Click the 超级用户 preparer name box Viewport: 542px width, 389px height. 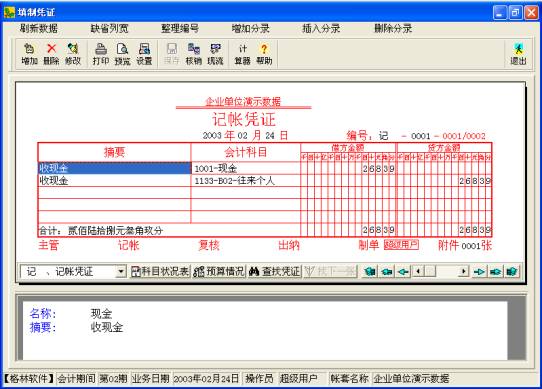401,245
